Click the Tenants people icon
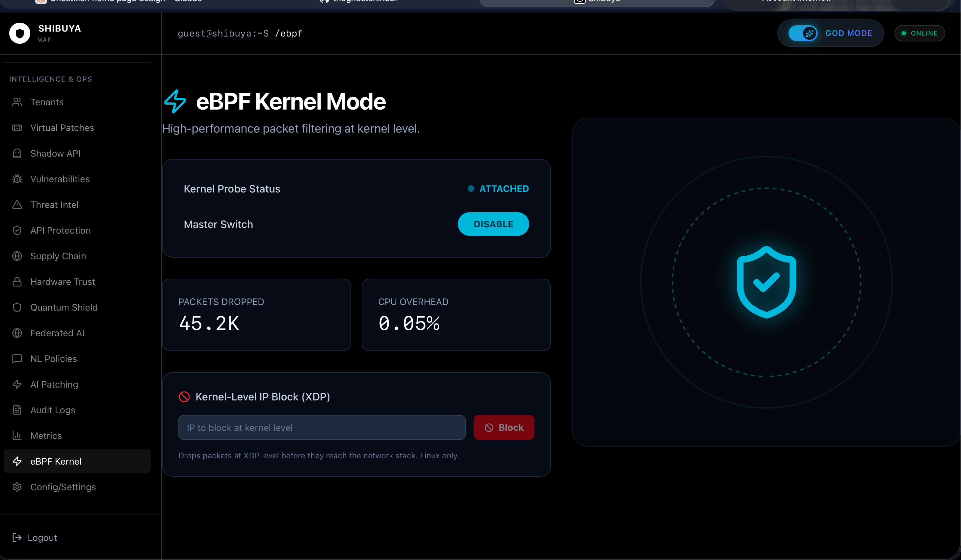This screenshot has height=560, width=961. point(17,102)
